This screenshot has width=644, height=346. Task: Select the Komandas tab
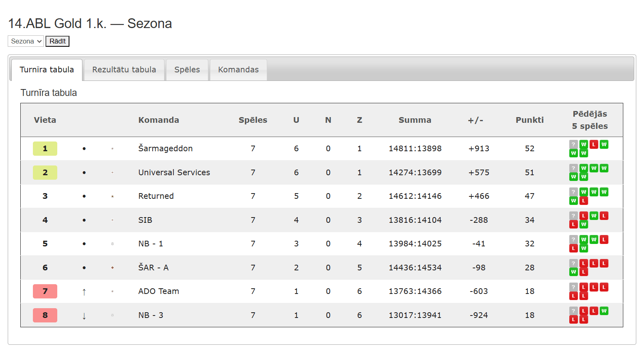pyautogui.click(x=238, y=70)
